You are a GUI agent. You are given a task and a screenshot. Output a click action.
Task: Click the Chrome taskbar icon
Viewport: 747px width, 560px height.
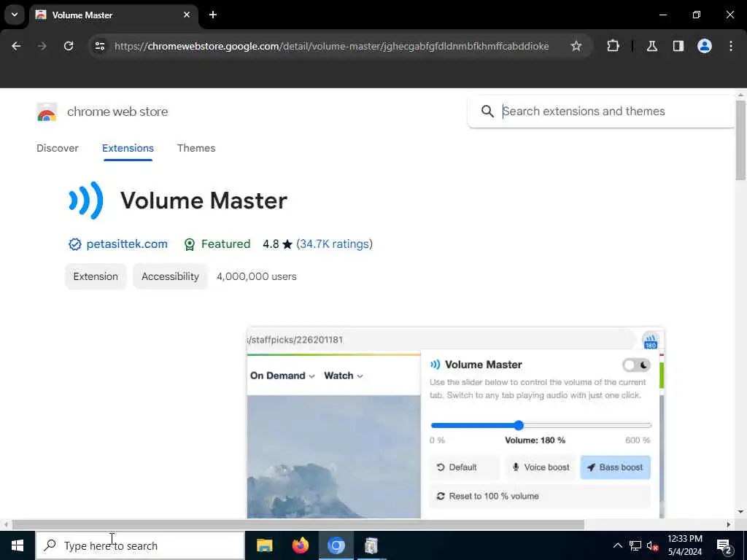click(x=336, y=545)
